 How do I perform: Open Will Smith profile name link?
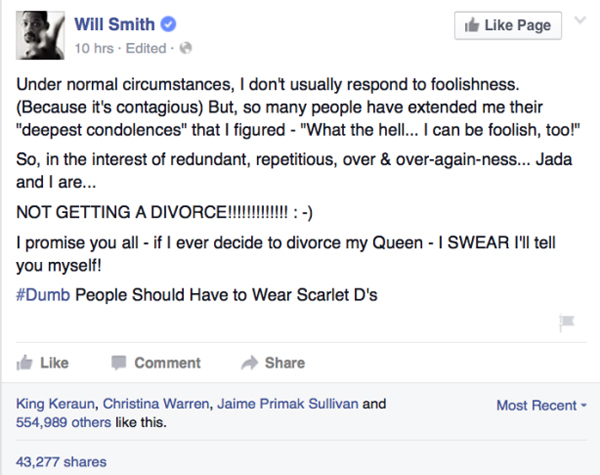coord(114,24)
